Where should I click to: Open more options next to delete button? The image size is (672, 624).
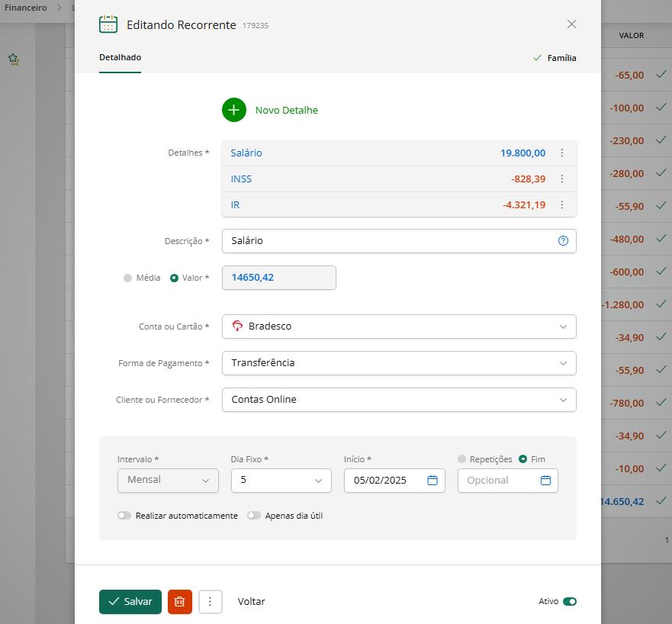[x=210, y=601]
